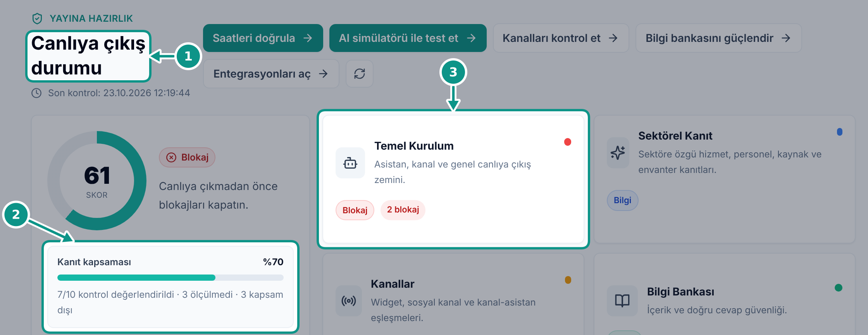Screen dimensions: 868x335
Task: Click the robot icon in Temel Kurulum card
Action: tap(350, 163)
